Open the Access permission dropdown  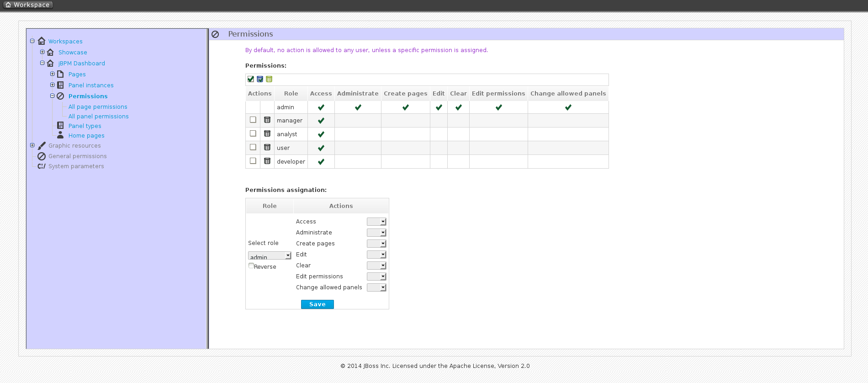[376, 222]
